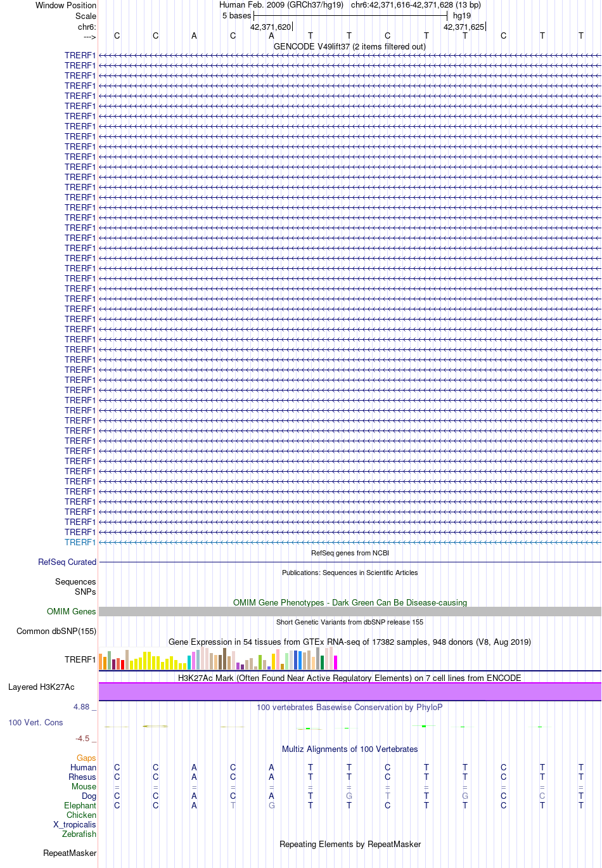Click the RefSeq Curated intron line
Image resolution: width=602 pixels, height=868 pixels.
tap(350, 562)
